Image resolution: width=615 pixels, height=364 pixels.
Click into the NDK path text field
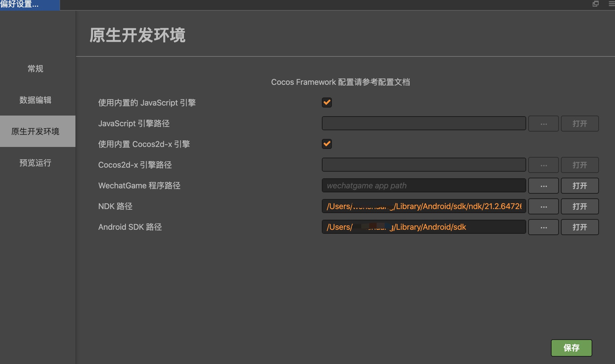click(x=423, y=206)
